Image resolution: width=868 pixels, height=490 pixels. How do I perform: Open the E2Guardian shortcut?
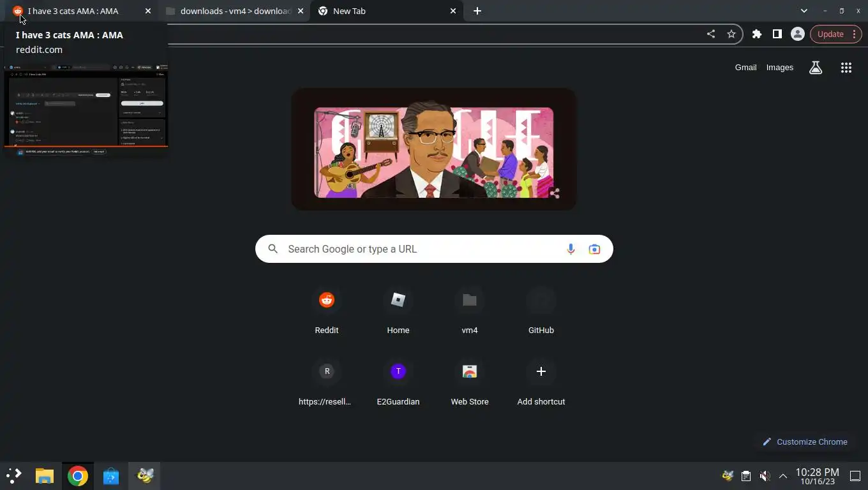398,382
